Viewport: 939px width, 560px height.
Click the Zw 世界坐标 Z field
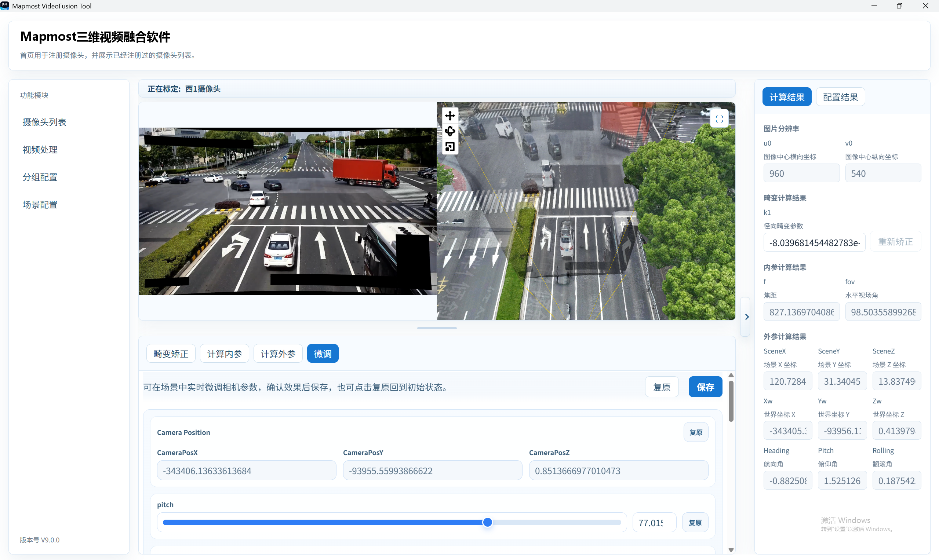click(x=897, y=431)
